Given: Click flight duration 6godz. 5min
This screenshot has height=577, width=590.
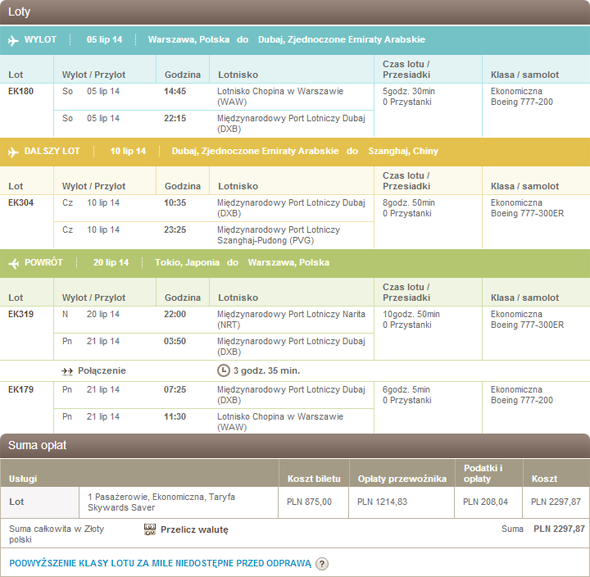Looking at the screenshot, I should tap(406, 389).
